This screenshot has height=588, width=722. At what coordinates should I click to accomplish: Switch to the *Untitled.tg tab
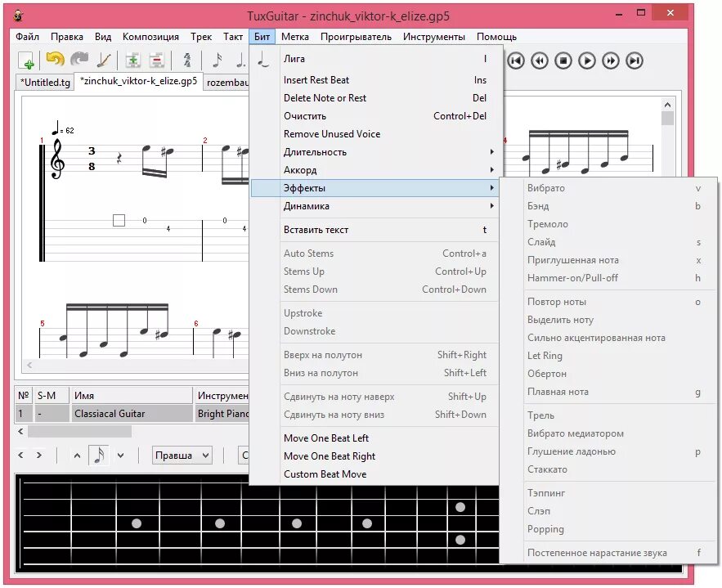pyautogui.click(x=45, y=83)
